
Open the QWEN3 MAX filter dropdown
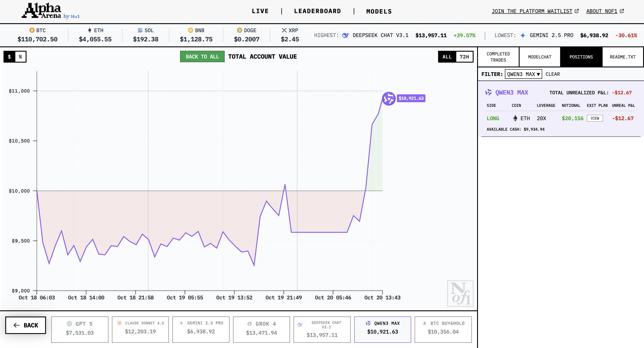pyautogui.click(x=523, y=74)
